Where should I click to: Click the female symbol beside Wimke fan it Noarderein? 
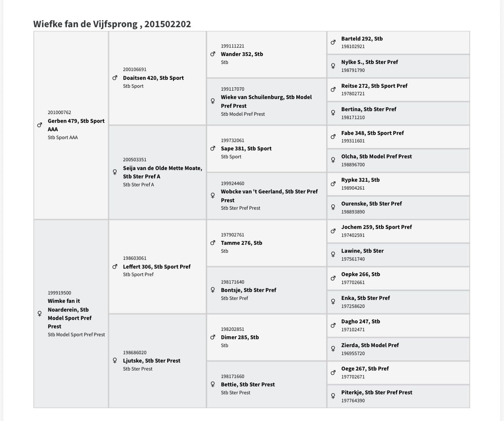coord(40,314)
